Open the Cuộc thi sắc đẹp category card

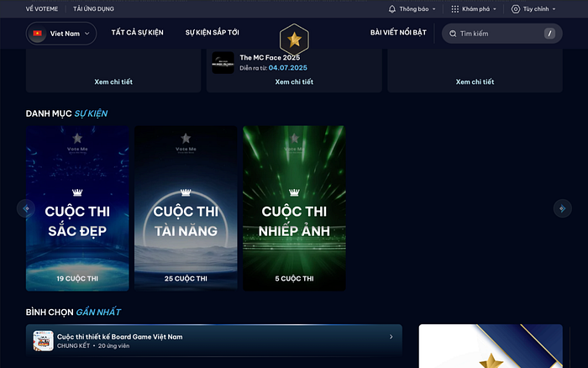[x=77, y=208]
